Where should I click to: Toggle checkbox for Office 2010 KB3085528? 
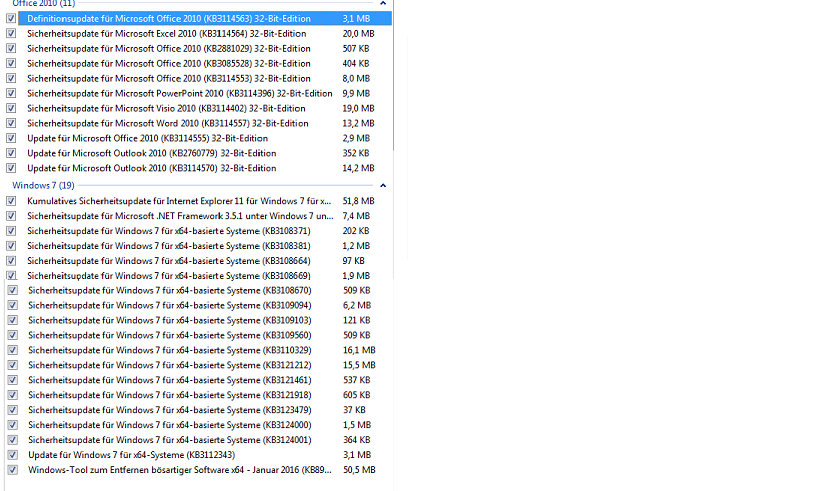11,63
